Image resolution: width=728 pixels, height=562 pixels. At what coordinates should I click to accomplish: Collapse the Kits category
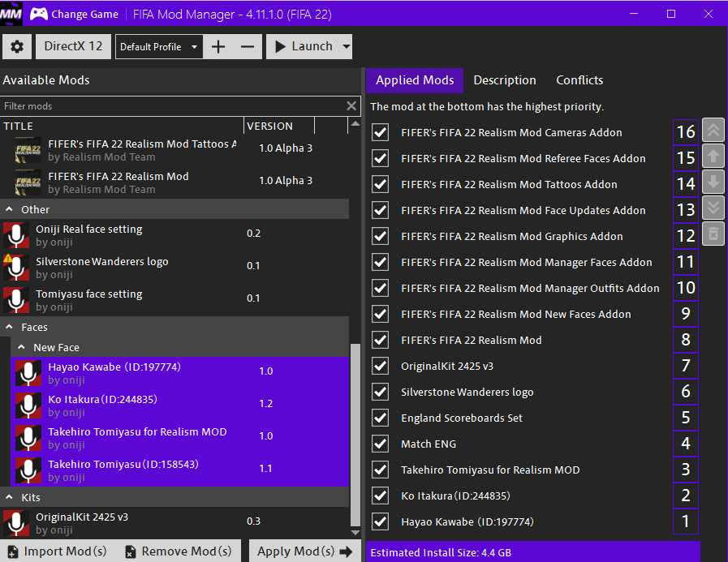coord(9,497)
